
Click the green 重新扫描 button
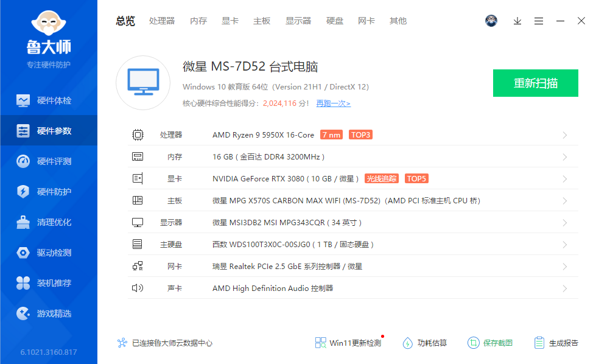click(536, 83)
